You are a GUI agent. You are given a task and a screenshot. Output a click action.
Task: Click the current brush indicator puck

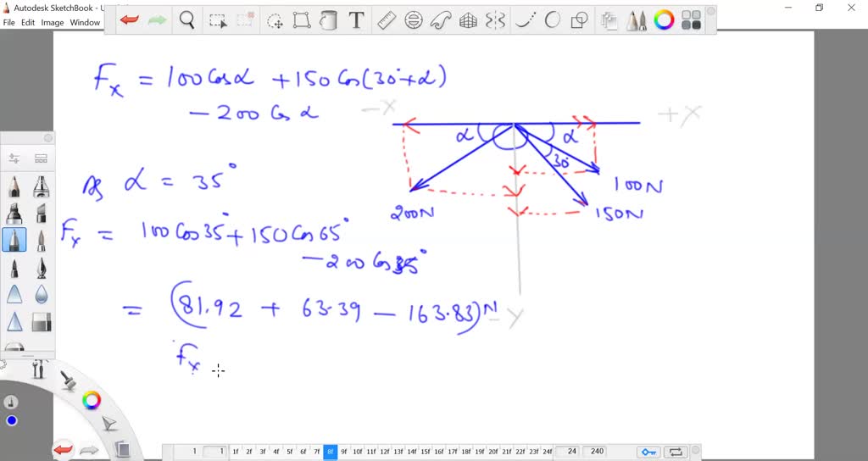(x=11, y=403)
